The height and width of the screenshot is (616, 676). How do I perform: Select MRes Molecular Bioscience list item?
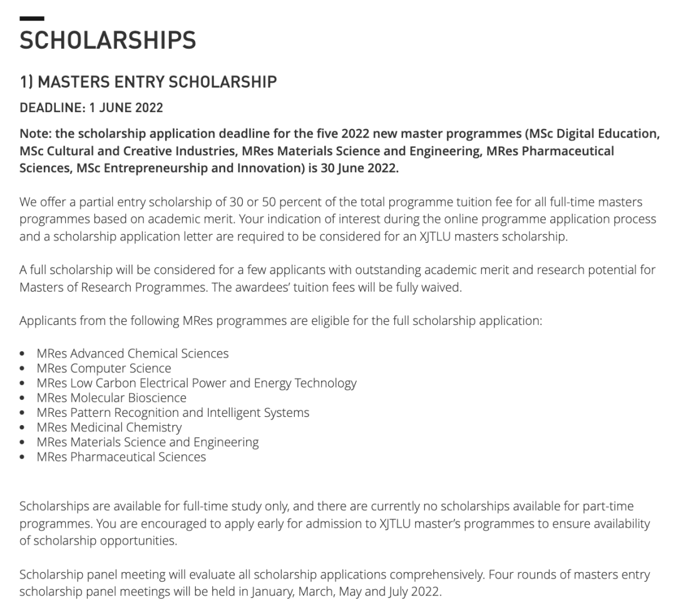111,398
